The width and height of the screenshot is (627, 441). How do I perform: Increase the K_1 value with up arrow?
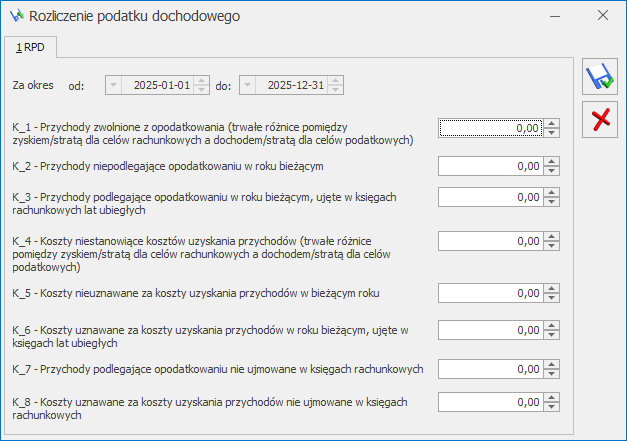coord(551,124)
